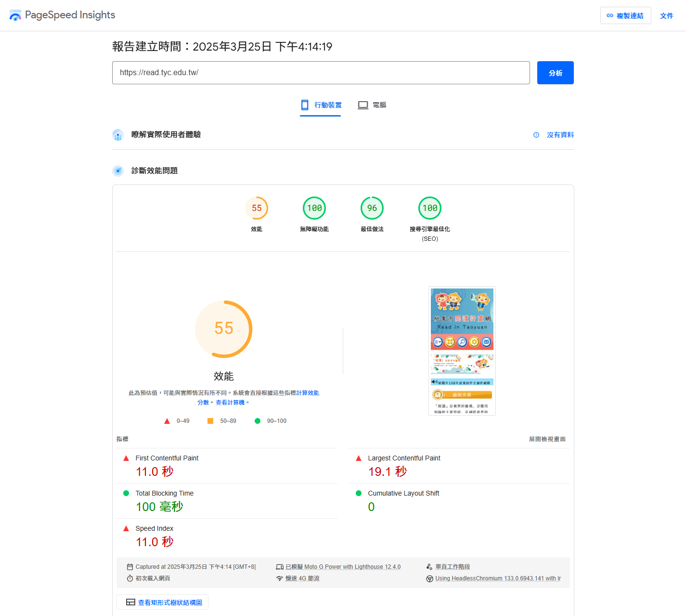
Task: Click the treemap icon inside 查看矩形式樹狀結構圖 button
Action: pyautogui.click(x=130, y=602)
